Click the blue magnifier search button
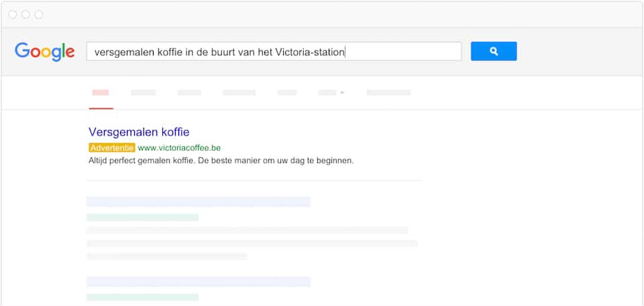The width and height of the screenshot is (644, 306). point(494,52)
